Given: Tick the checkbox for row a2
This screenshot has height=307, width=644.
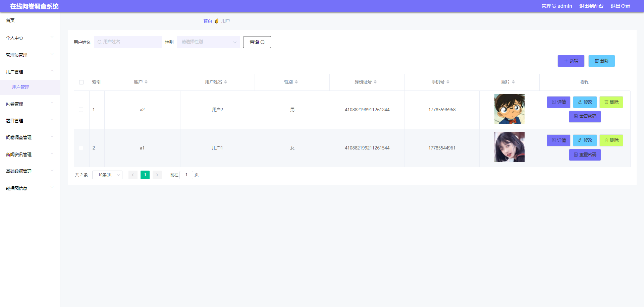Looking at the screenshot, I should point(81,110).
